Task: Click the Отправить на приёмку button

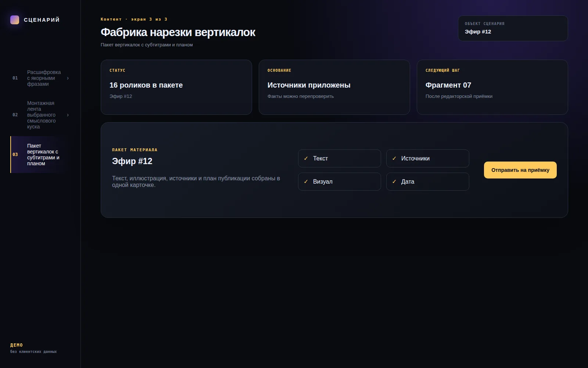Action: 520,170
